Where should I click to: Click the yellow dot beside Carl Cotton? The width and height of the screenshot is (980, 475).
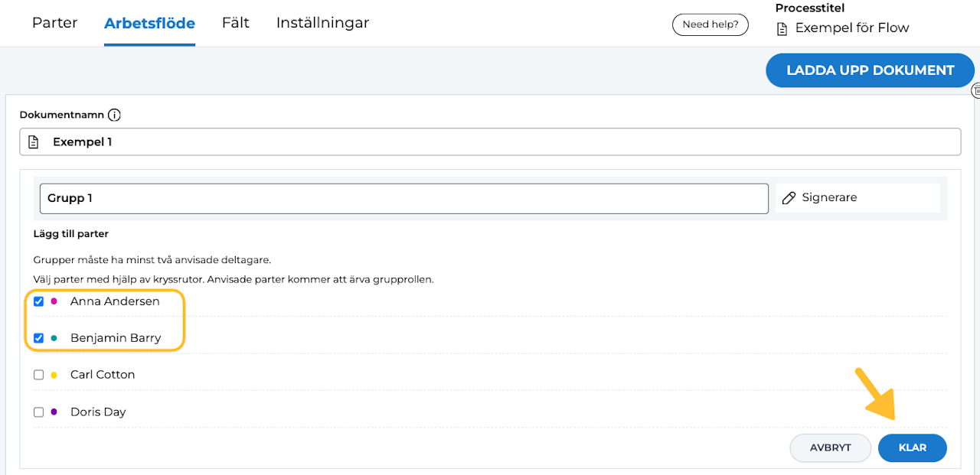click(x=54, y=375)
